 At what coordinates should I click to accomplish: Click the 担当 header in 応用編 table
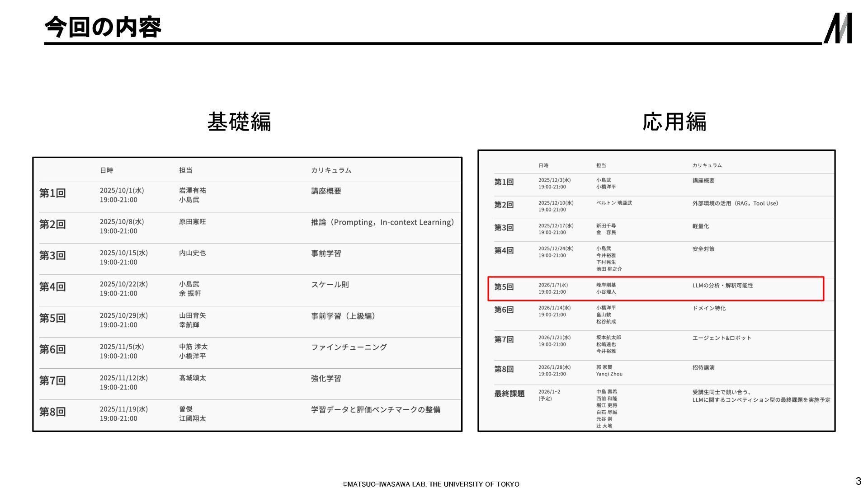coord(601,165)
